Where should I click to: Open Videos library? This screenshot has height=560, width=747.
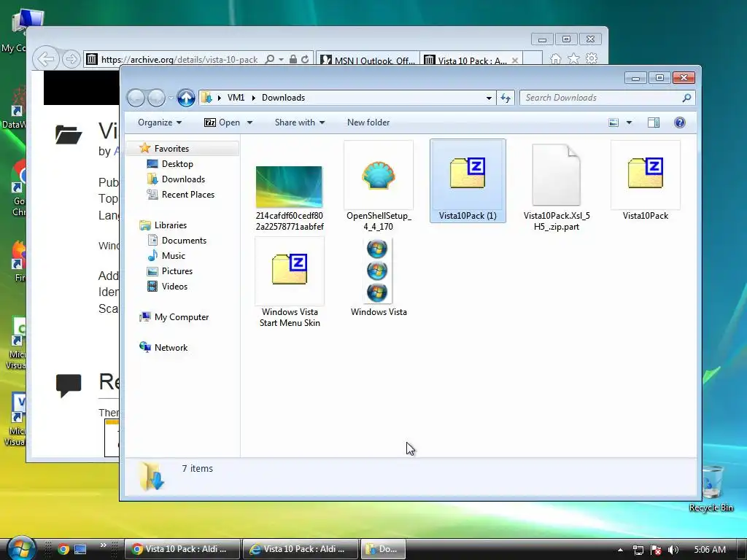click(174, 286)
